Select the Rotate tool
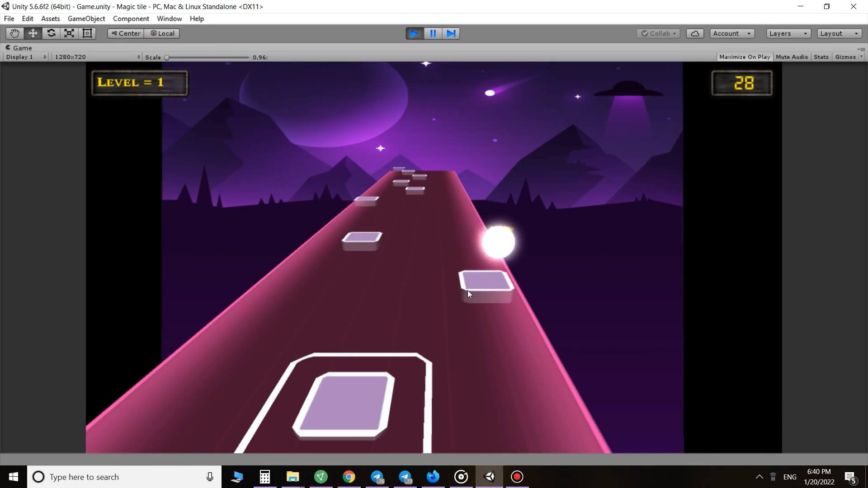868x488 pixels. pos(51,33)
